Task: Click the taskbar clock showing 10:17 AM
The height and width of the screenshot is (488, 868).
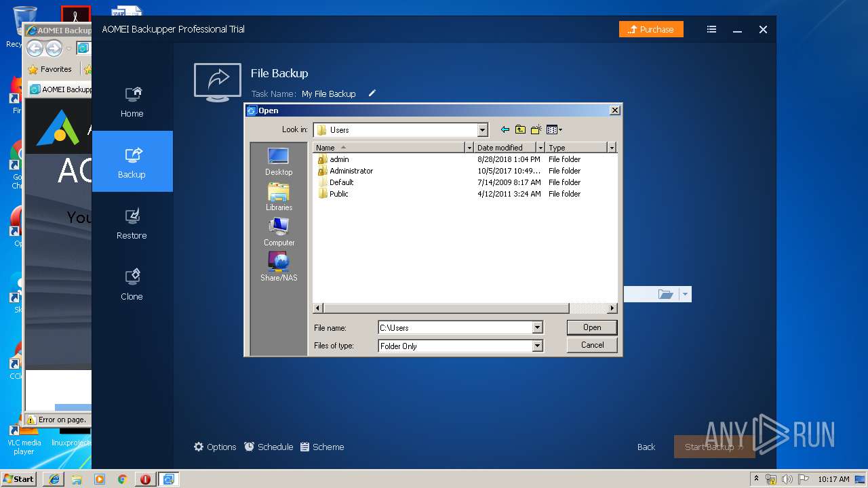Action: (833, 479)
